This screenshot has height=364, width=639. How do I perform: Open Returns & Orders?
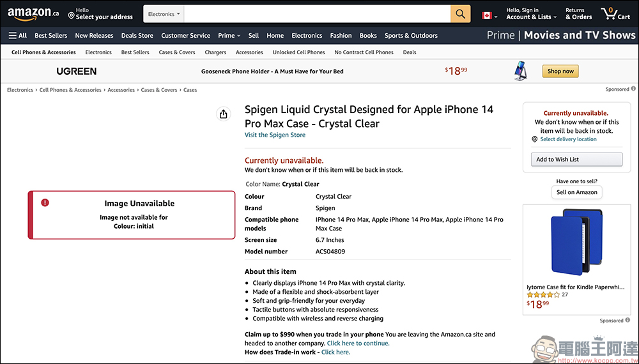578,14
